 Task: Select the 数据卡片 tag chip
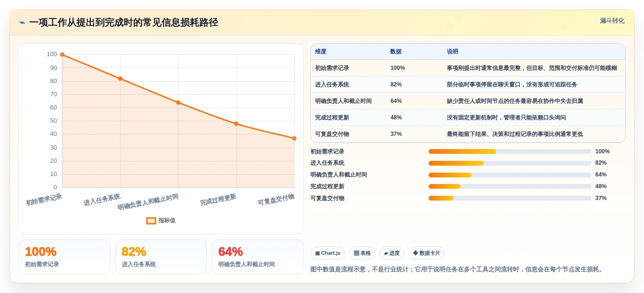pyautogui.click(x=427, y=253)
